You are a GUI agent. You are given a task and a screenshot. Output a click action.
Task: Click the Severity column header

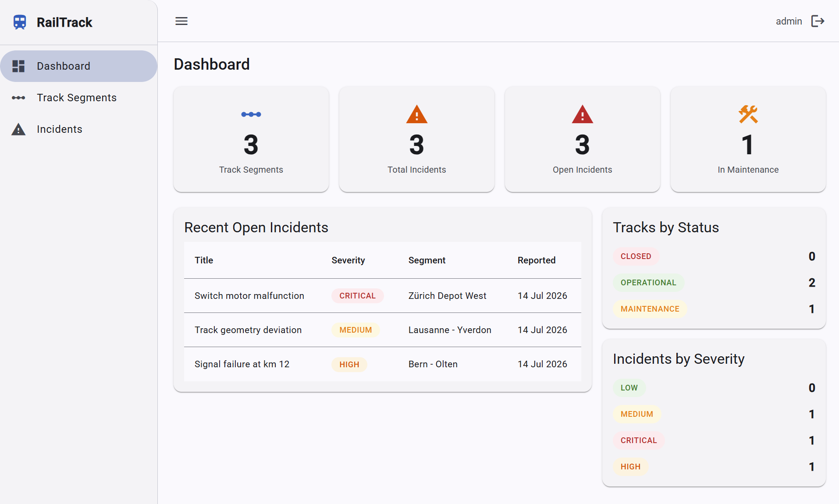pos(348,260)
